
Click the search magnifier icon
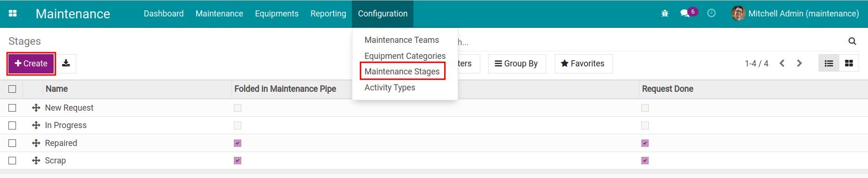pos(852,41)
